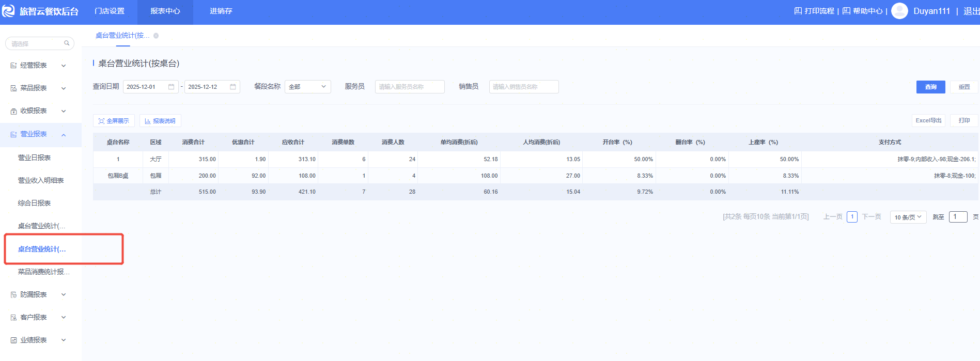This screenshot has height=361, width=980.
Task: Click the 打印流程 book icon
Action: click(x=798, y=11)
